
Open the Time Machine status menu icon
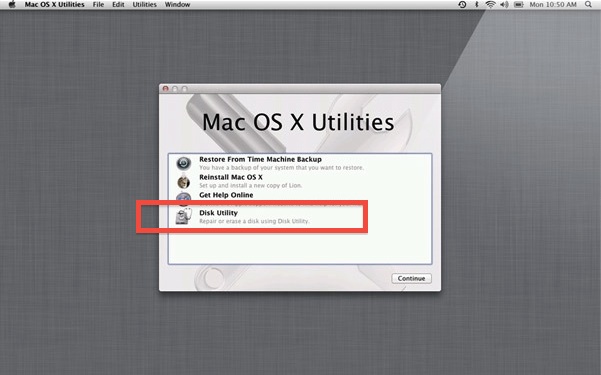462,5
